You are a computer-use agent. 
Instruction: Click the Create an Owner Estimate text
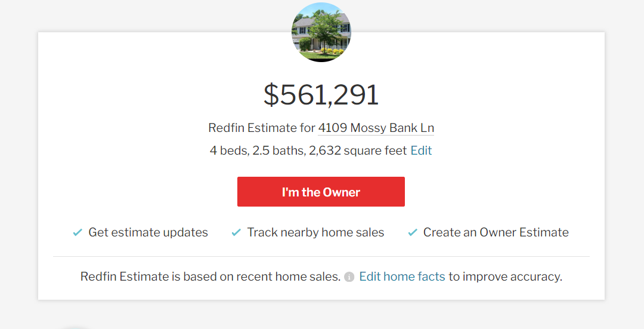496,232
